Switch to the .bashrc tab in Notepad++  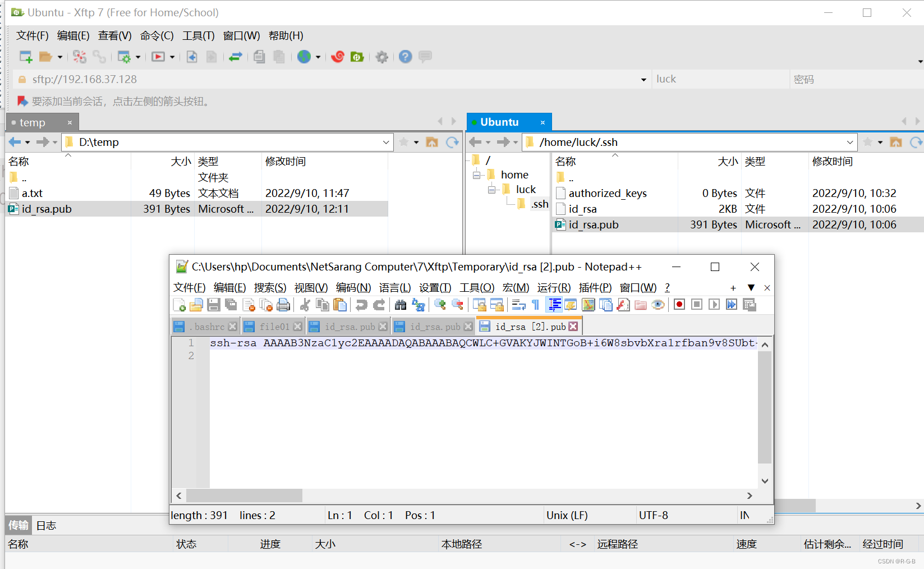pyautogui.click(x=205, y=327)
